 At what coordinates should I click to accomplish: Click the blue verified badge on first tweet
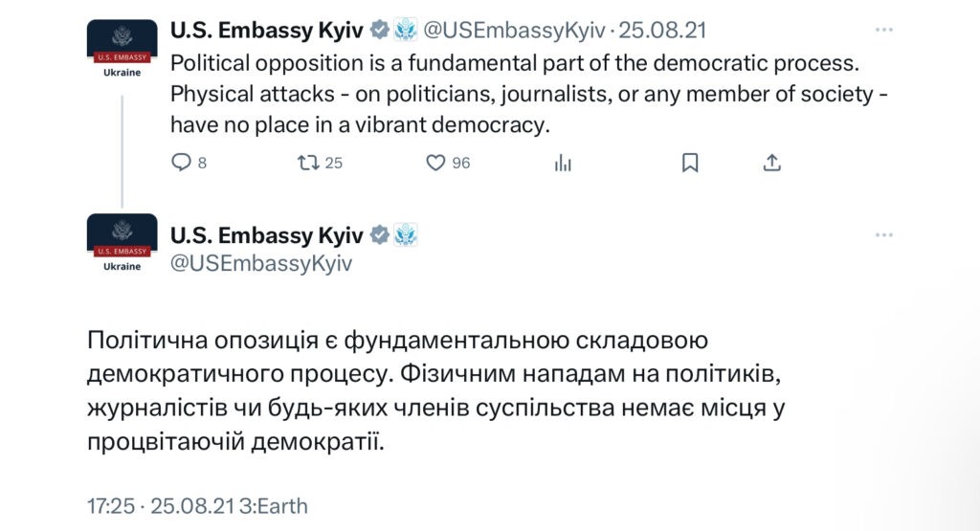click(x=379, y=30)
